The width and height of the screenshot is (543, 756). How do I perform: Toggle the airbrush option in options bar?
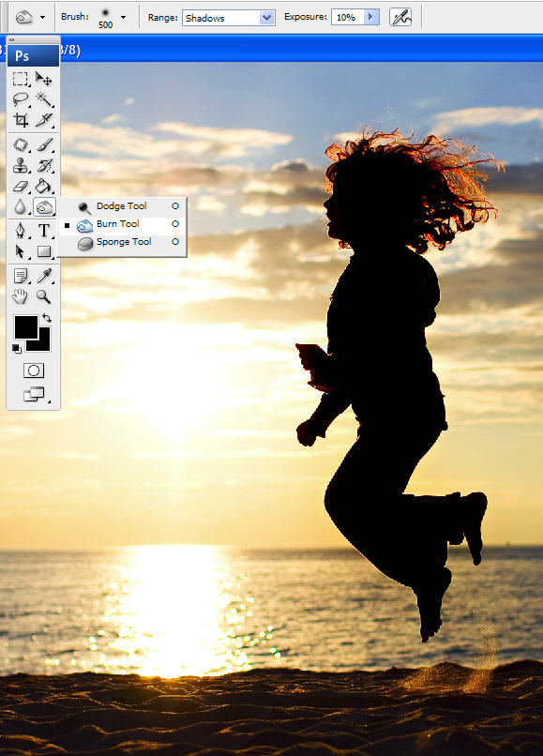click(400, 18)
